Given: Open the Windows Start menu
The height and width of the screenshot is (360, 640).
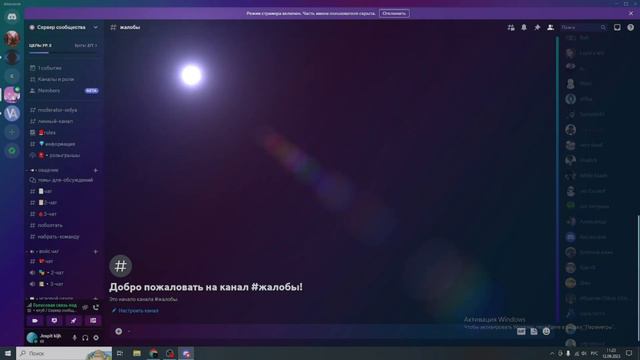Looking at the screenshot, I should point(8,353).
